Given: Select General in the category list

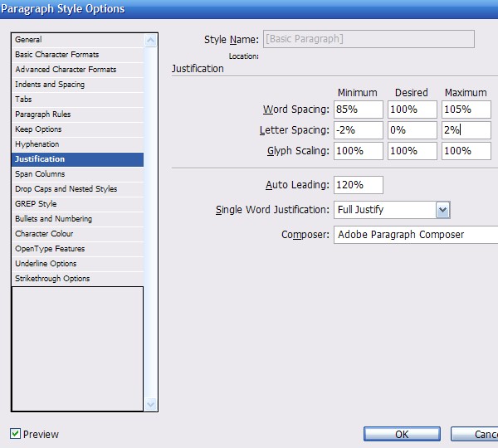Looking at the screenshot, I should [28, 40].
